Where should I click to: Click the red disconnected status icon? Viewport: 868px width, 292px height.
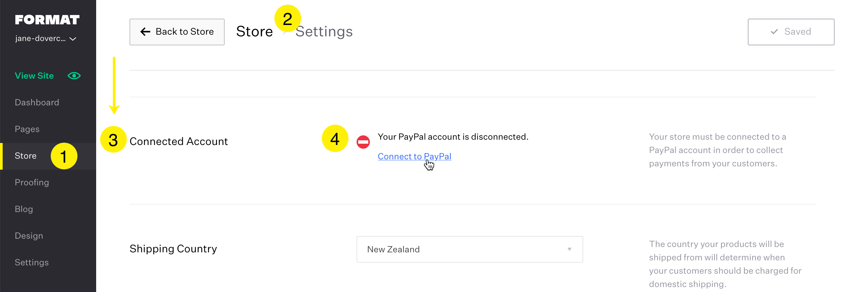(363, 142)
